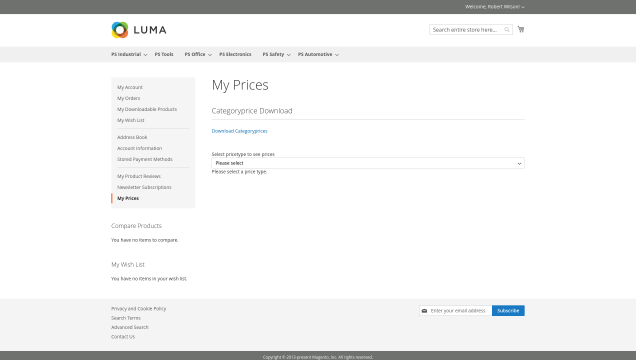Open Privacy and Cookie Policy
The width and height of the screenshot is (640, 360).
(139, 309)
